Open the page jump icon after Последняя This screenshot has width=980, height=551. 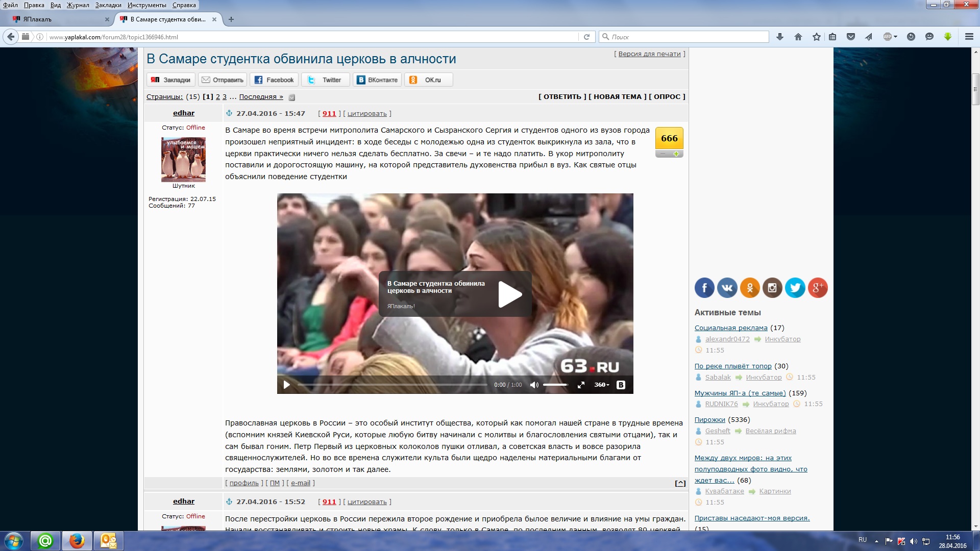[x=291, y=97]
